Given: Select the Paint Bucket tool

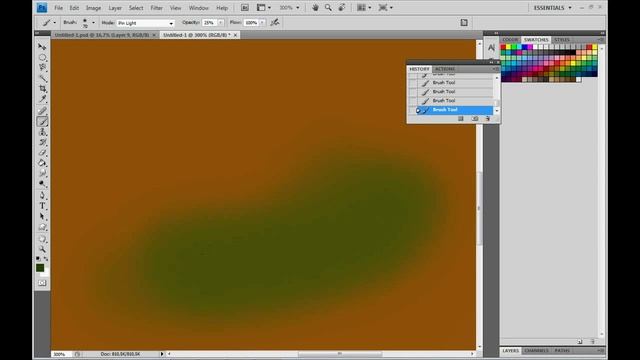Looking at the screenshot, I should coord(42,163).
